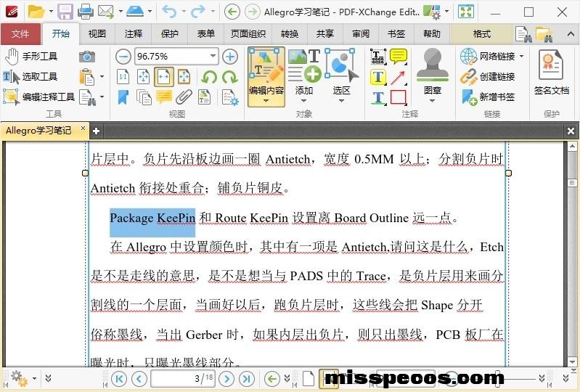Set view to Actual Size 1:1
Screen dimensions: 580x392
[123, 77]
